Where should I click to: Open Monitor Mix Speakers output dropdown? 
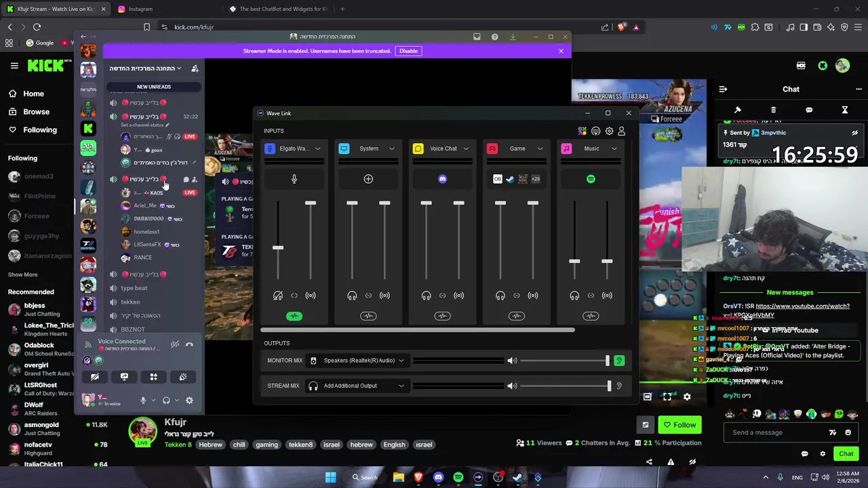pyautogui.click(x=357, y=361)
